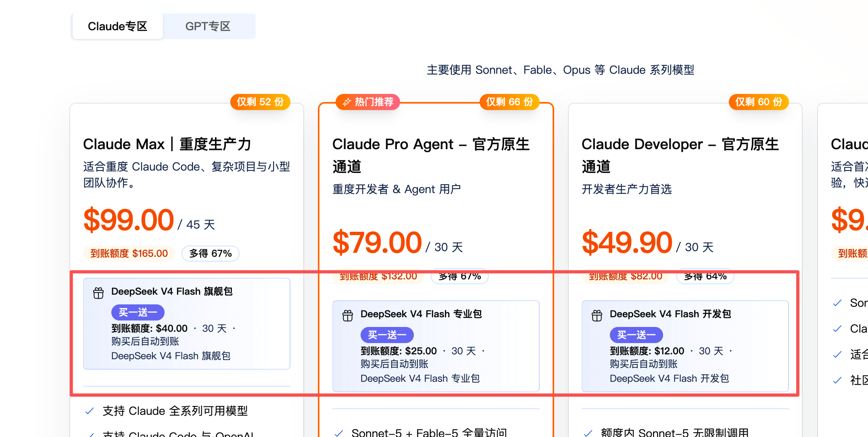Click the 多得 67% pill under the $99.00 price

[211, 254]
